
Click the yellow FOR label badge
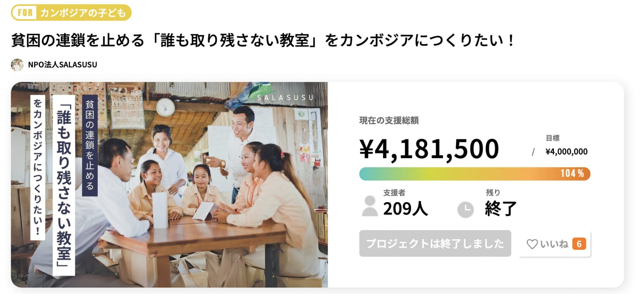click(25, 13)
